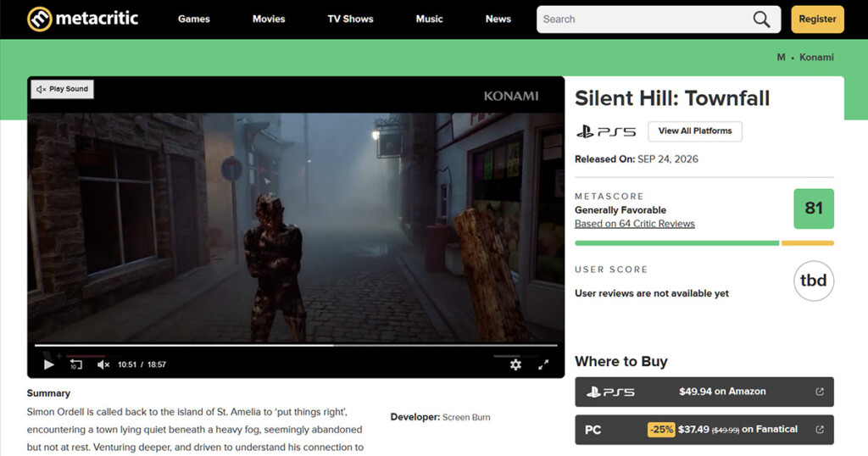The image size is (868, 456).
Task: Unmute the video player volume icon
Action: tap(103, 364)
